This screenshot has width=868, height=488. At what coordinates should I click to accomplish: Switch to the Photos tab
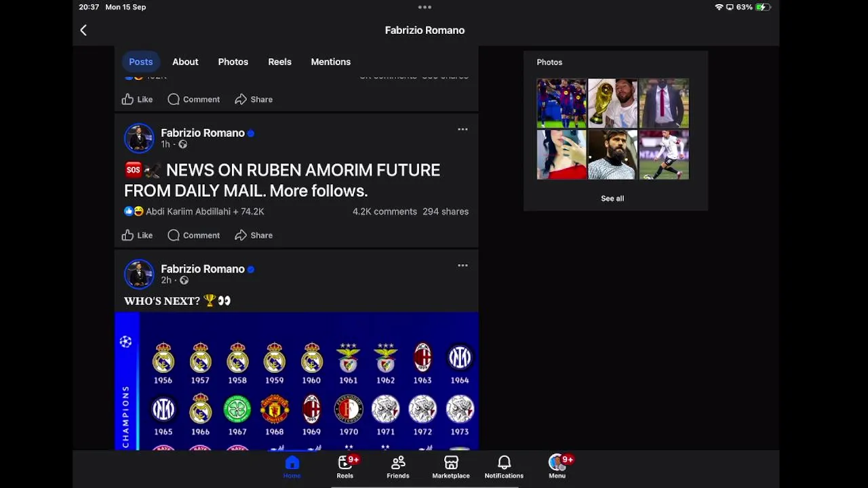tap(233, 62)
